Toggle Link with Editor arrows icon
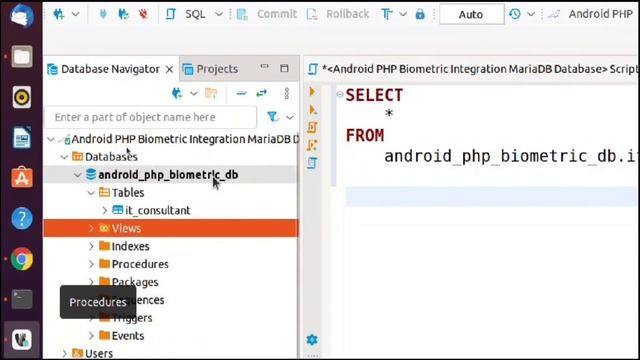This screenshot has width=640, height=360. pyautogui.click(x=261, y=93)
